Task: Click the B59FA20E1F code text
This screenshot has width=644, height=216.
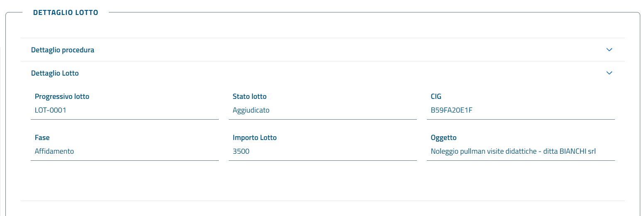Action: pos(451,110)
